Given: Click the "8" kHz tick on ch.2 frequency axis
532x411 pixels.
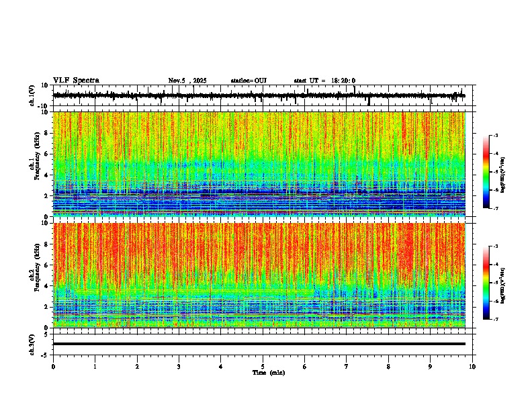Looking at the screenshot, I should coord(46,244).
